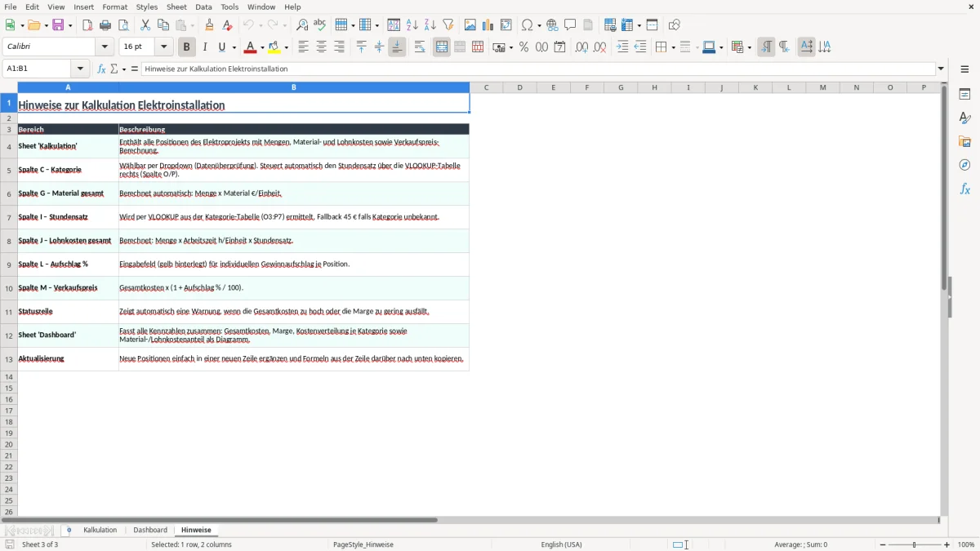Click the zoom slider handle
Viewport: 980px width, 551px height.
(x=915, y=544)
